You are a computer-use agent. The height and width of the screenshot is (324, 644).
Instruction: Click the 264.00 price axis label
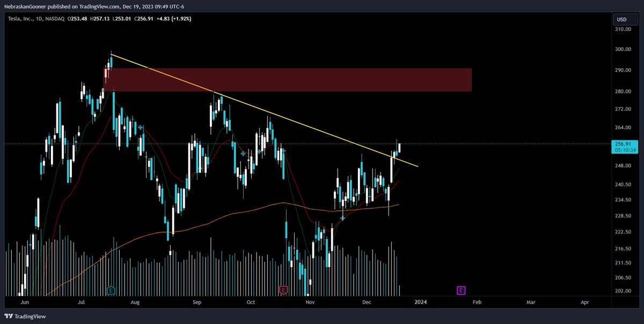[x=624, y=128]
